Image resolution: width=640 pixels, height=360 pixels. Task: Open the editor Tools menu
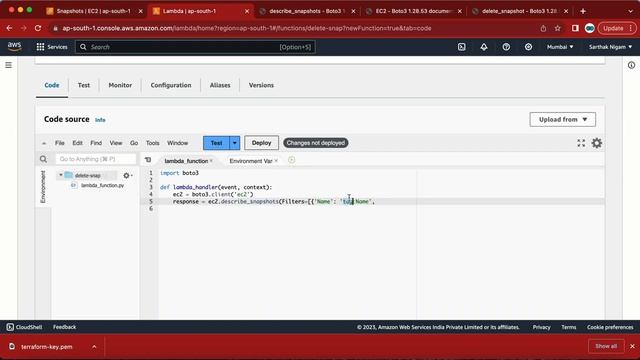point(152,143)
